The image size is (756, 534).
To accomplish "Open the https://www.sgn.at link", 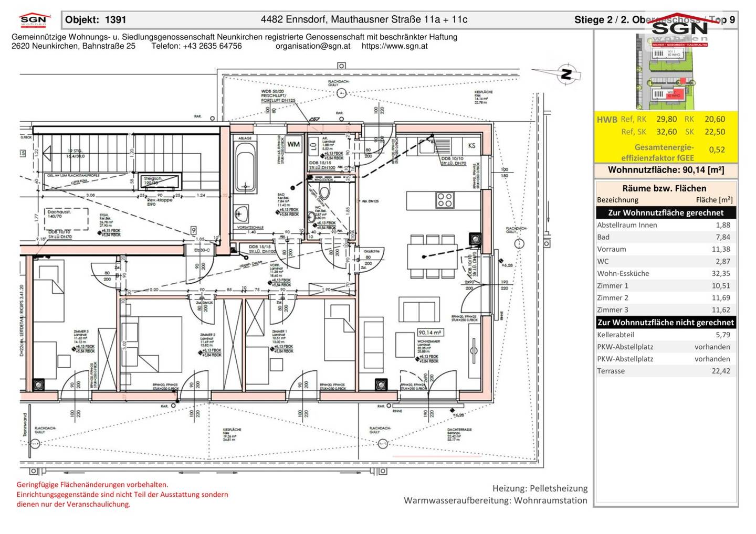I will [394, 46].
